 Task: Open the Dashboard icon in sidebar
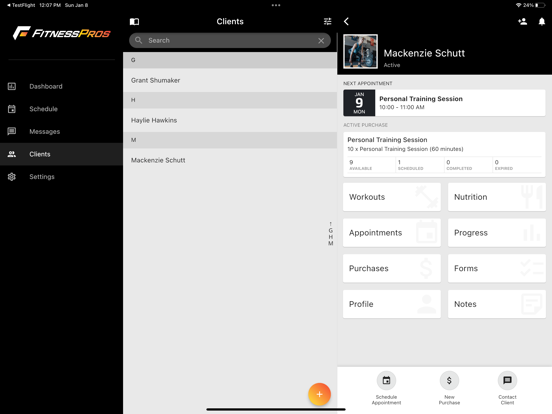click(x=12, y=86)
